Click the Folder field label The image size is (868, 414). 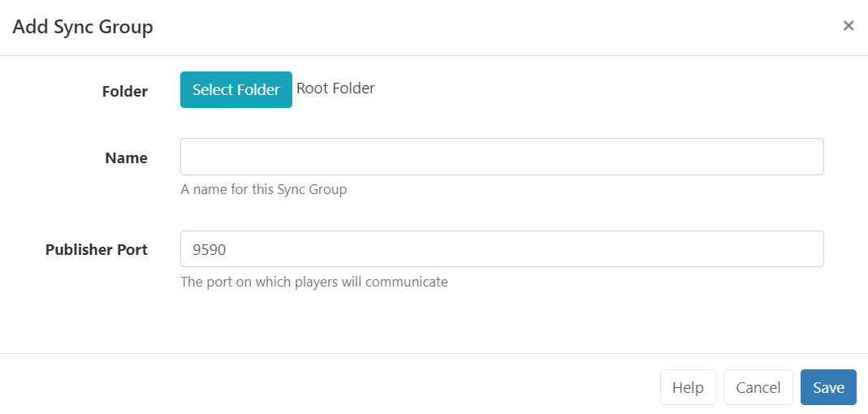point(125,92)
